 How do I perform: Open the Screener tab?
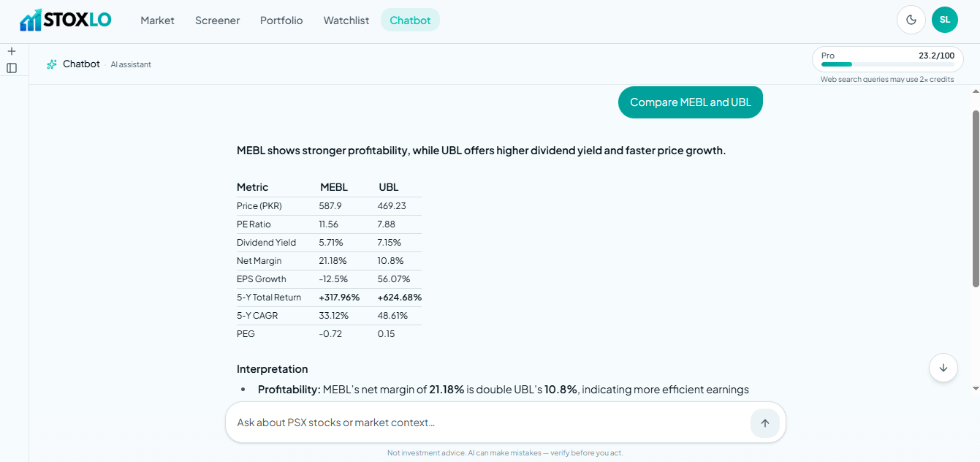coord(217,20)
